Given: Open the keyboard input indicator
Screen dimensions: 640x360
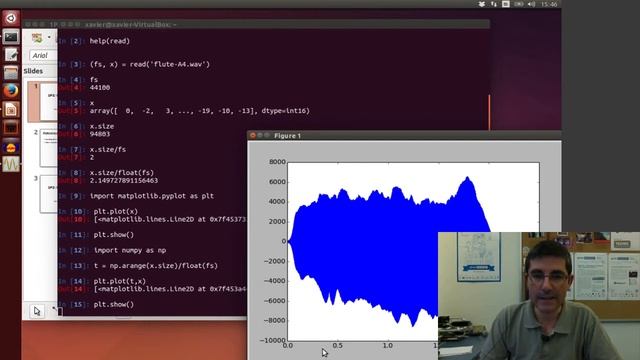Looking at the screenshot, I should 506,4.
